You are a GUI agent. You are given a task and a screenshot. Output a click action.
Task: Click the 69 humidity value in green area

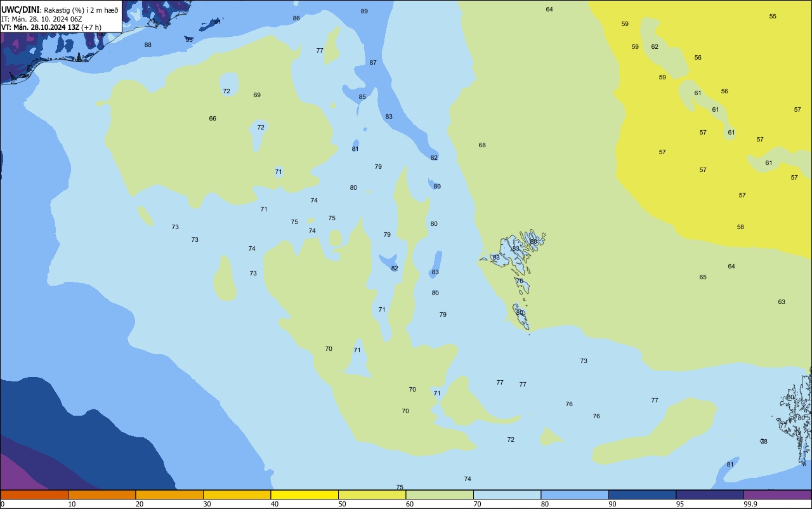257,95
